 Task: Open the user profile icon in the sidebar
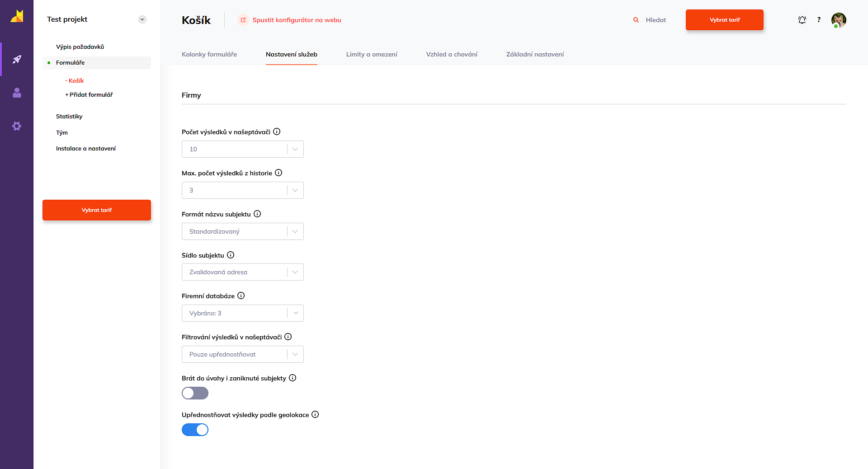tap(17, 93)
